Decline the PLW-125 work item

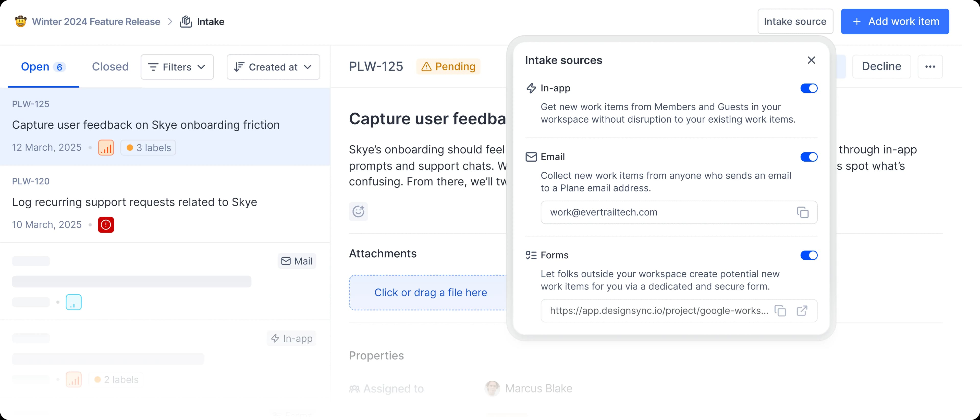881,66
